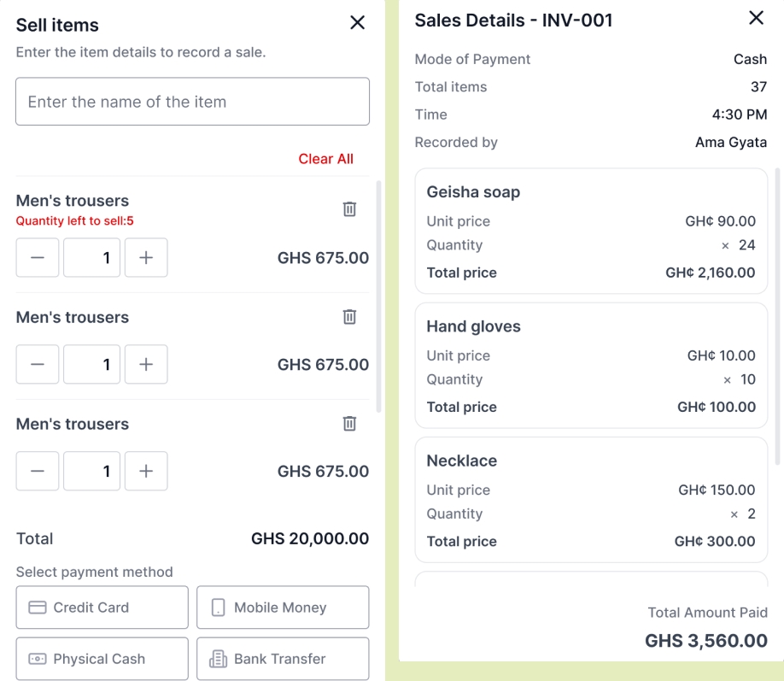Click the Sell items list scrollbar
This screenshot has width=784, height=681.
379,295
